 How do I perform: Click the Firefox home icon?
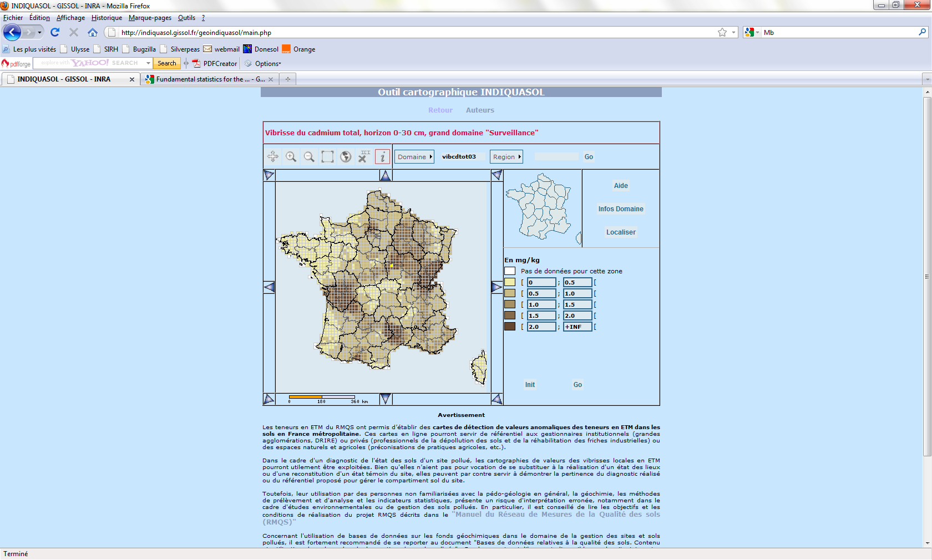coord(93,32)
